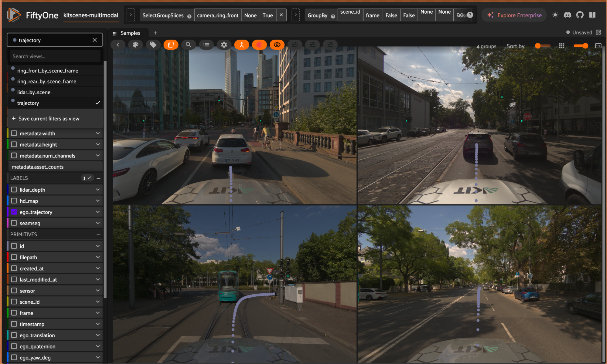The image size is (607, 364).
Task: Add a new panel with the plus icon
Action: (x=155, y=33)
